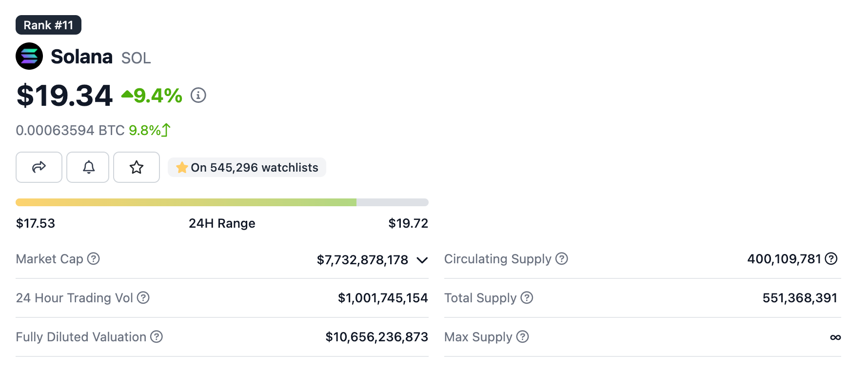Click the share arrow button
868x392 pixels.
[x=39, y=167]
